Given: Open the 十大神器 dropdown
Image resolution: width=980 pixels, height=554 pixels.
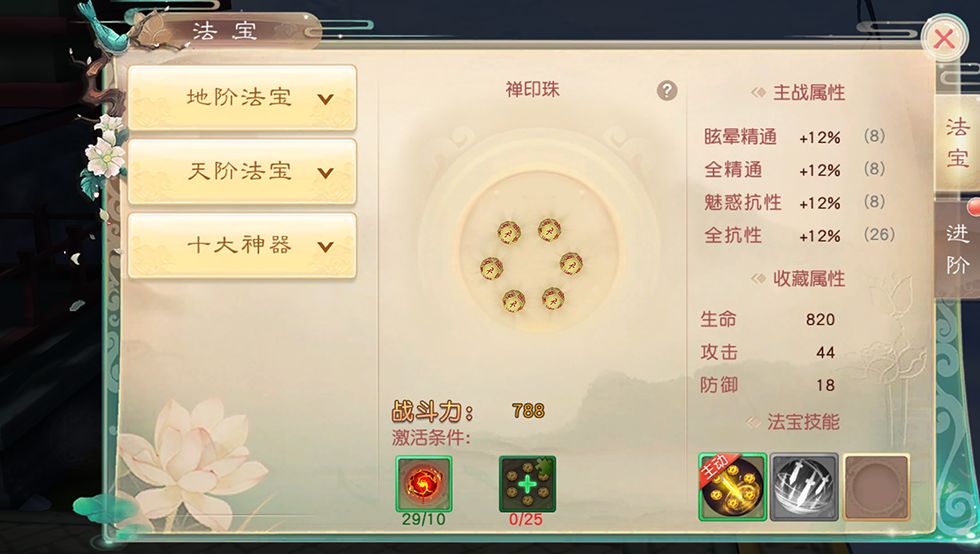Looking at the screenshot, I should (x=242, y=245).
